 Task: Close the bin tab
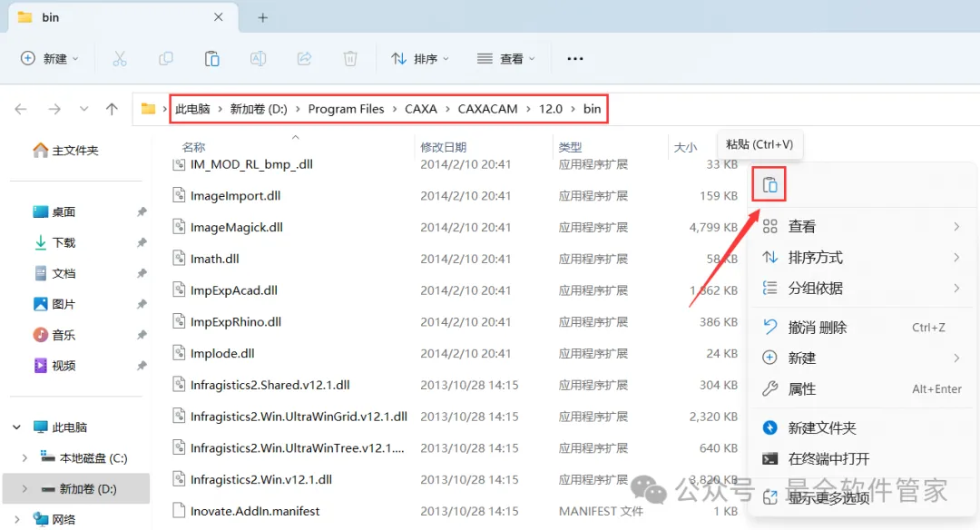pyautogui.click(x=218, y=17)
